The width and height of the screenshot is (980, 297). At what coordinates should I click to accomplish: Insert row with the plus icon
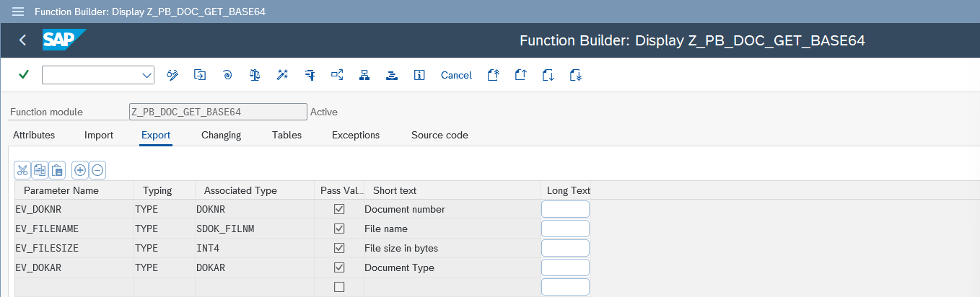click(80, 170)
